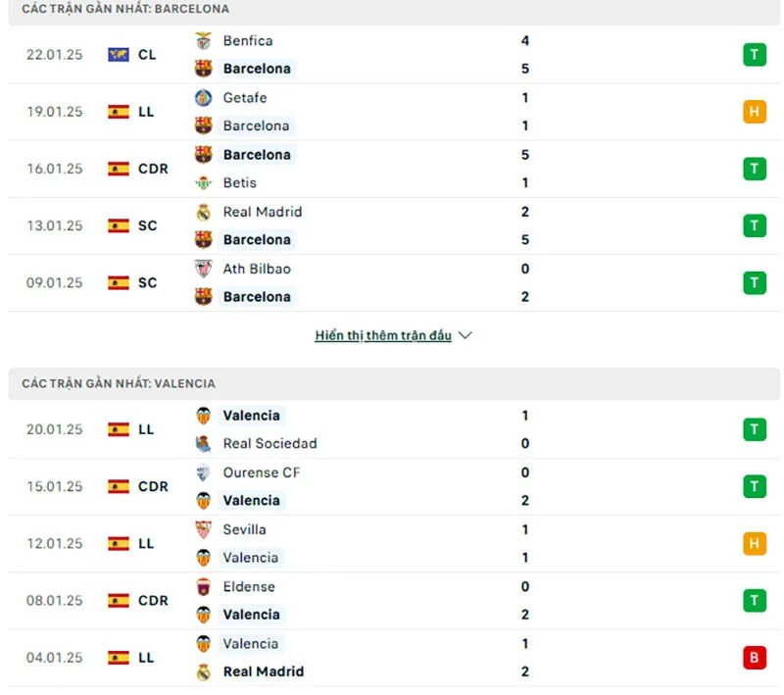Select the Ath Bilbao crest

pyautogui.click(x=204, y=269)
